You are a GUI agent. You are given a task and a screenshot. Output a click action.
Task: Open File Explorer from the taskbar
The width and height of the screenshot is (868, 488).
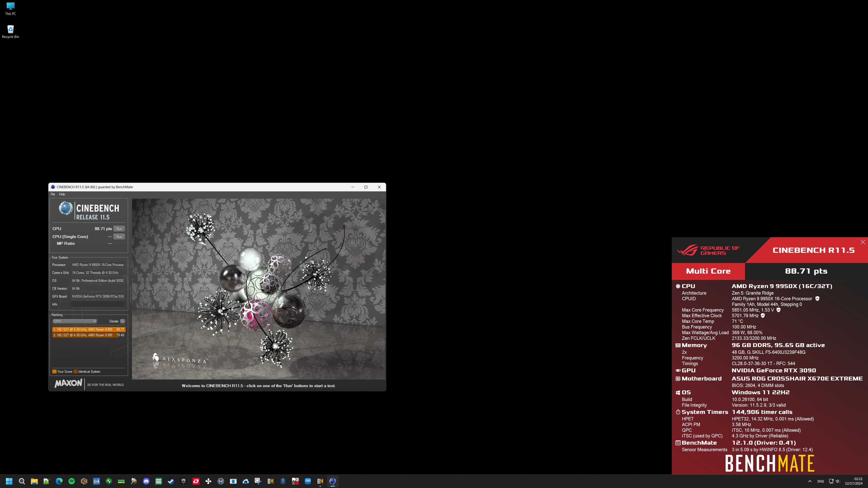click(34, 481)
